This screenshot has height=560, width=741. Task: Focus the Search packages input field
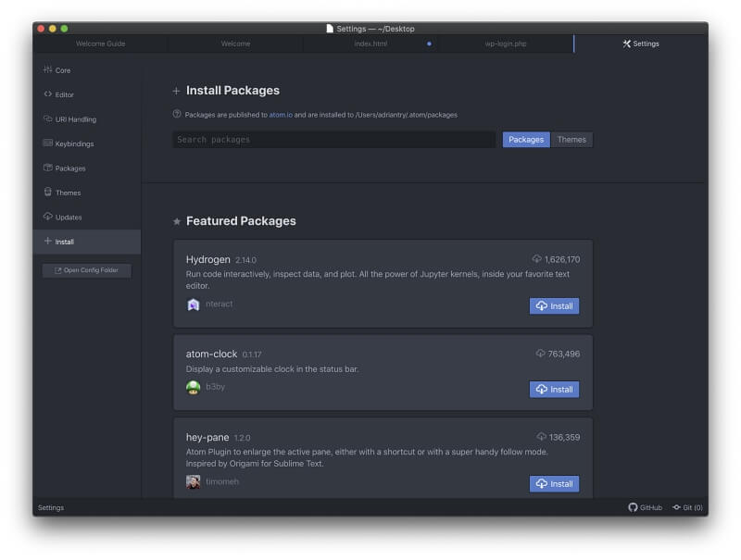point(334,139)
